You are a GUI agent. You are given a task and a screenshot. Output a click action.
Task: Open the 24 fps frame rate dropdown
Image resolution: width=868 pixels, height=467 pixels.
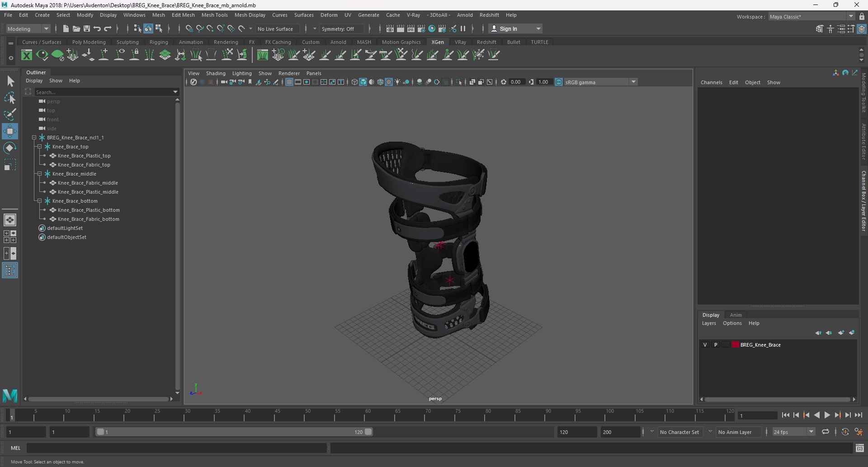pos(793,432)
